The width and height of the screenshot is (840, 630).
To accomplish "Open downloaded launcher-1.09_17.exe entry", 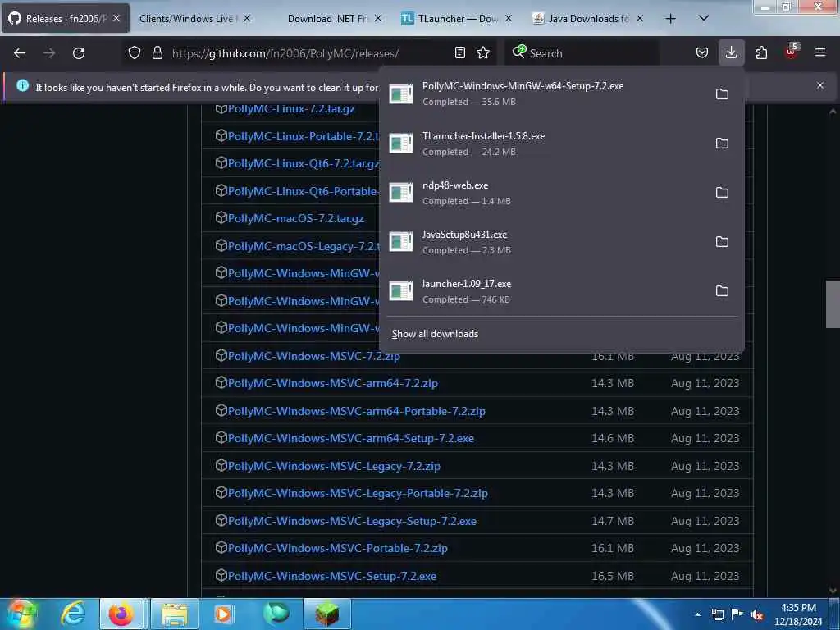I will (x=545, y=291).
